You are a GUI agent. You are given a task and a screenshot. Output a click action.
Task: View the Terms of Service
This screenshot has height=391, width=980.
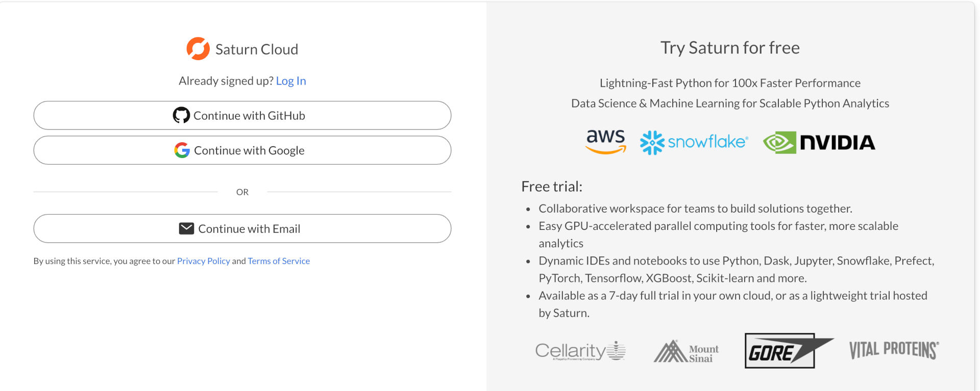pos(279,261)
